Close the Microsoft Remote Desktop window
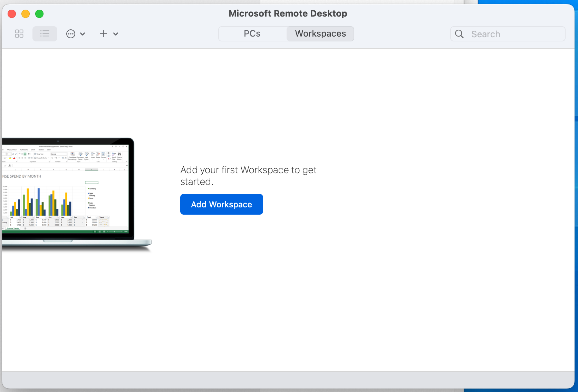Screen dimensions: 578x392 click(12, 14)
